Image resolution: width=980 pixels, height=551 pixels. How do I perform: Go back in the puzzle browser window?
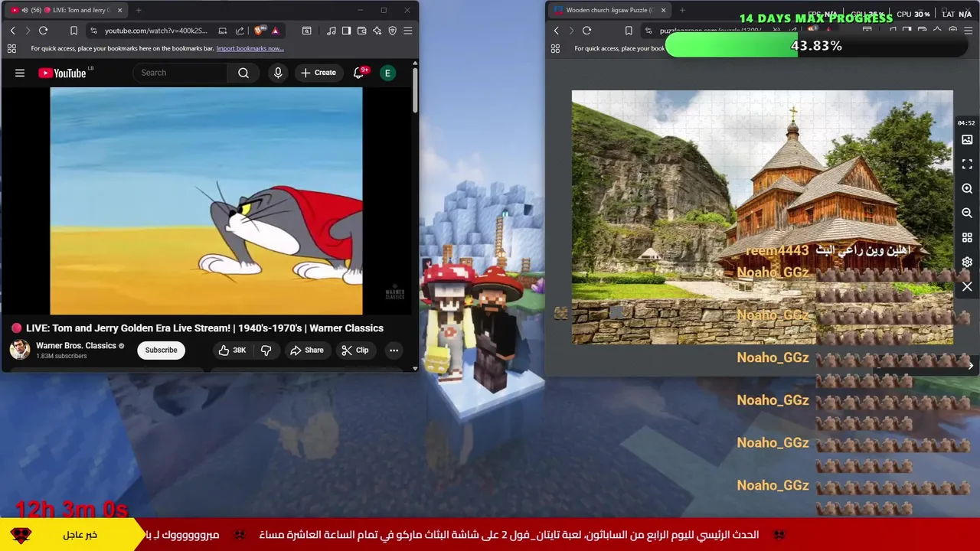[x=556, y=31]
